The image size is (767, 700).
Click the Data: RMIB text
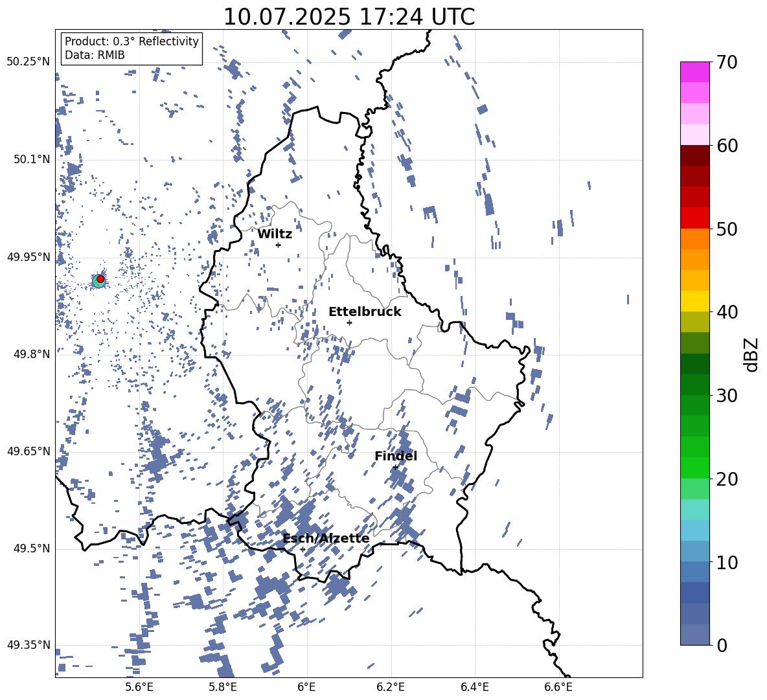coord(95,55)
